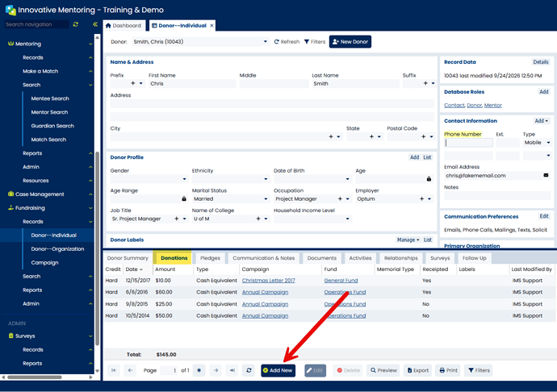
Task: Click the plus icon beside Occupation
Action: [340, 199]
